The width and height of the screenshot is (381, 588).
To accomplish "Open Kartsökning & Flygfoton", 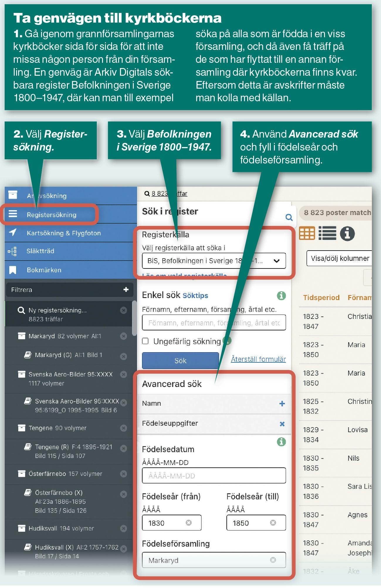I will [71, 233].
